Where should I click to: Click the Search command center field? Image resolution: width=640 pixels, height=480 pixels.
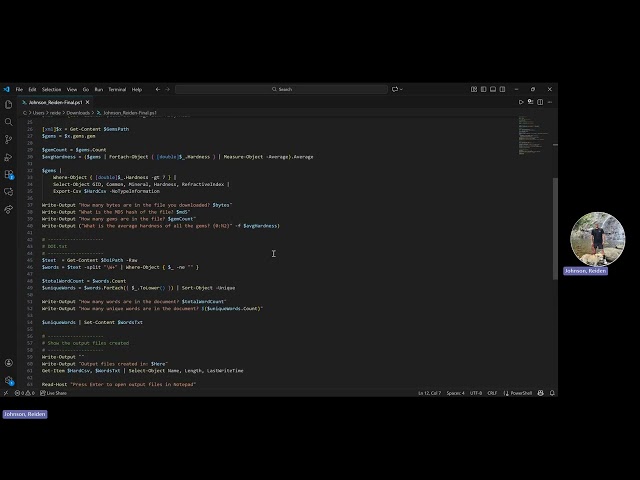[281, 89]
